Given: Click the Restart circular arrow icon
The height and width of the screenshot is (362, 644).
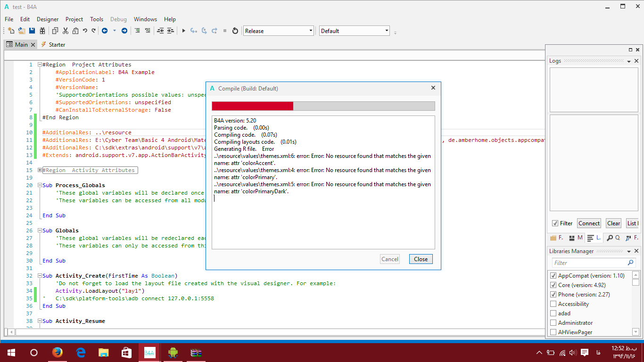Looking at the screenshot, I should coord(235,31).
